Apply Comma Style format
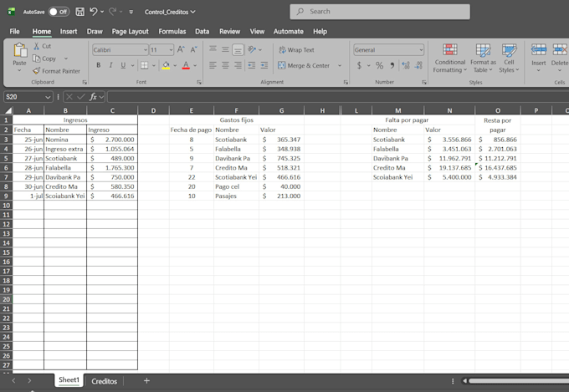Image resolution: width=569 pixels, height=392 pixels. [x=392, y=65]
